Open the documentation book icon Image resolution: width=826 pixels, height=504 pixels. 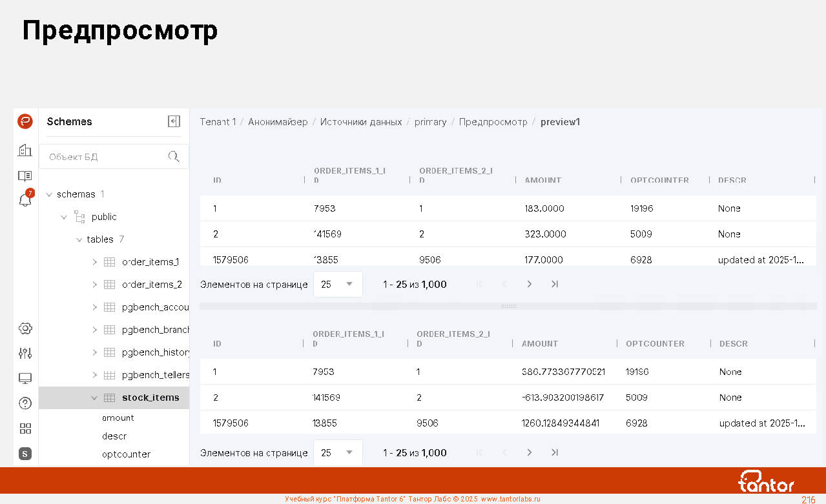click(x=25, y=176)
